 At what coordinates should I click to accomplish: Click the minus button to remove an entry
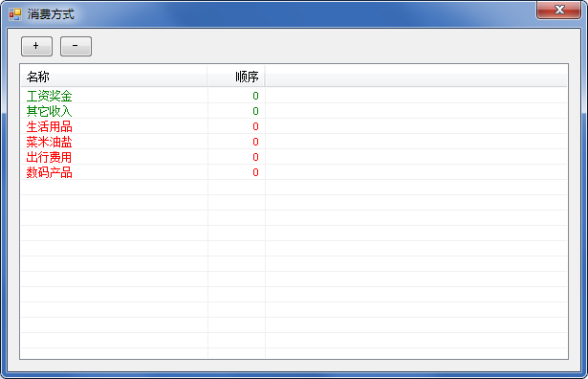(76, 46)
